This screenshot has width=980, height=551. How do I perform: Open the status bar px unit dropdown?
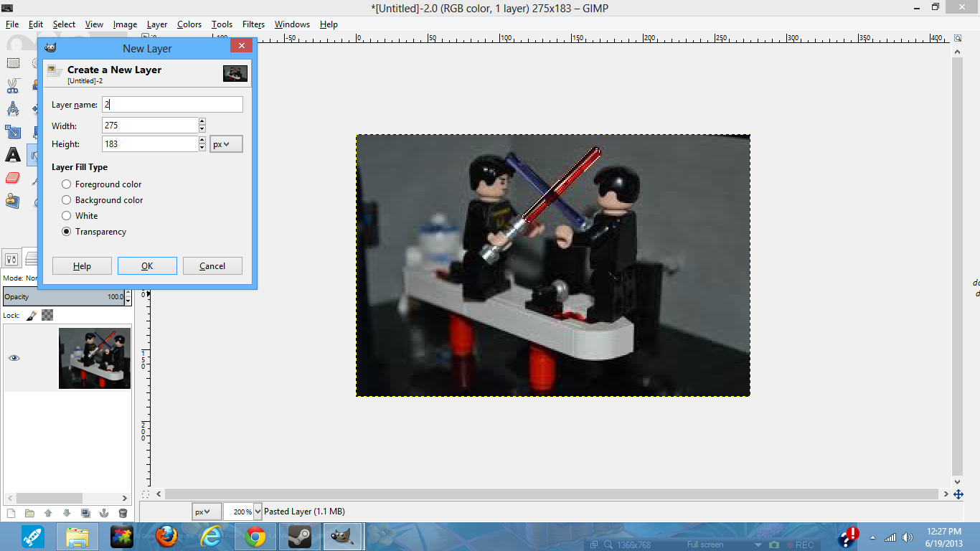click(206, 512)
